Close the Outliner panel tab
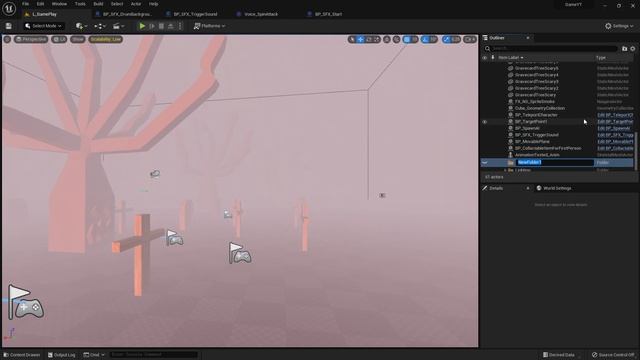This screenshot has width=640, height=360. (x=528, y=38)
